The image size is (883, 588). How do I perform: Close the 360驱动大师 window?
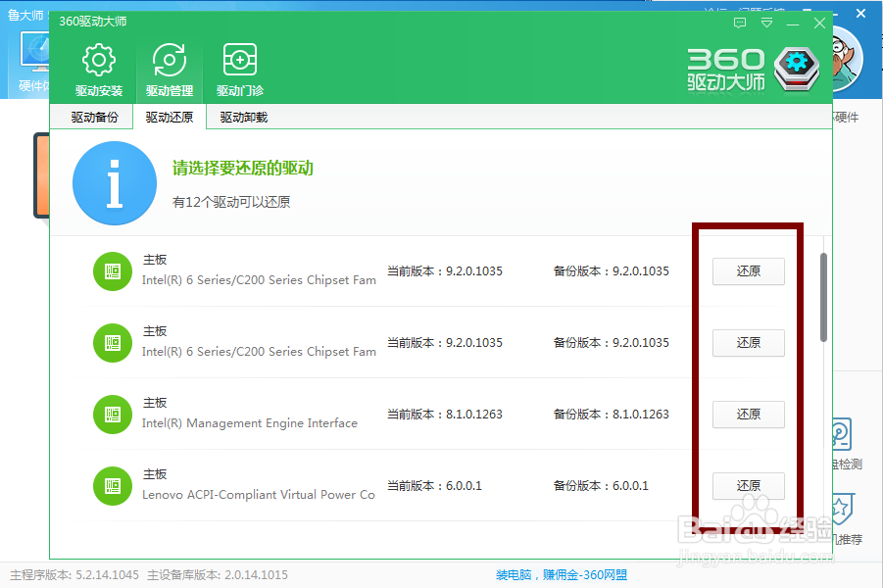click(819, 24)
